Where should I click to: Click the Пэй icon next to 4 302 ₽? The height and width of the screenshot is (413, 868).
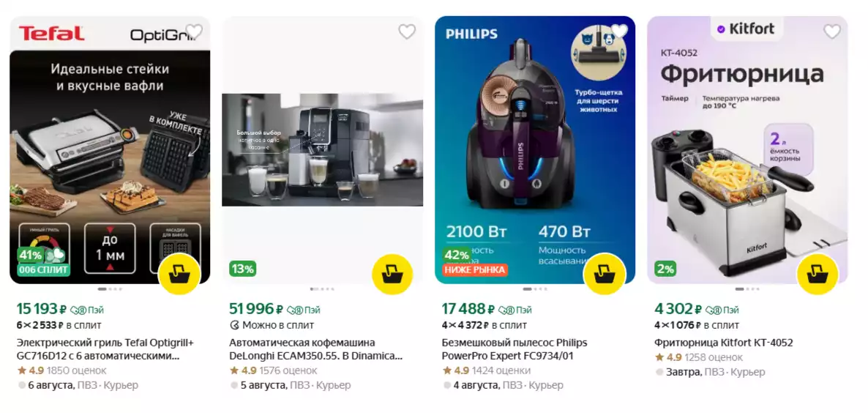pos(722,310)
